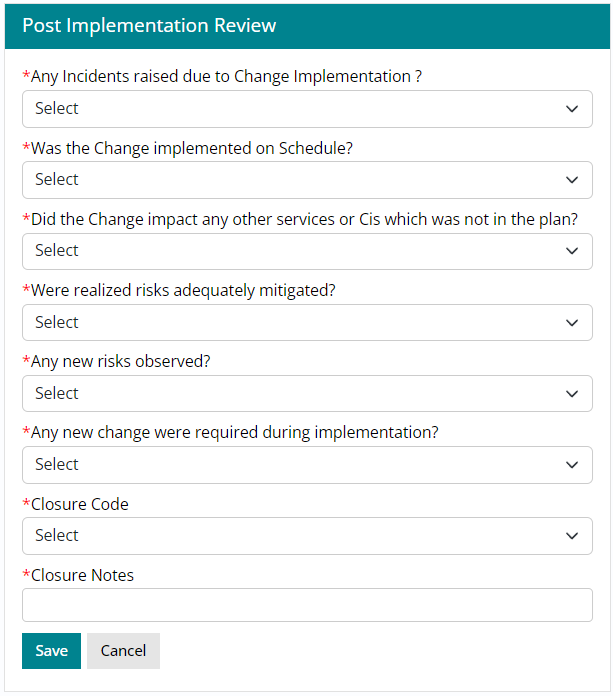Click the Closure Code field label
The image size is (613, 696).
coord(80,504)
